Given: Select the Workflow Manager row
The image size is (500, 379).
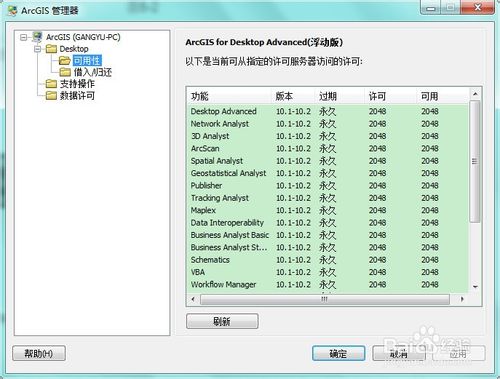Looking at the screenshot, I should [328, 284].
